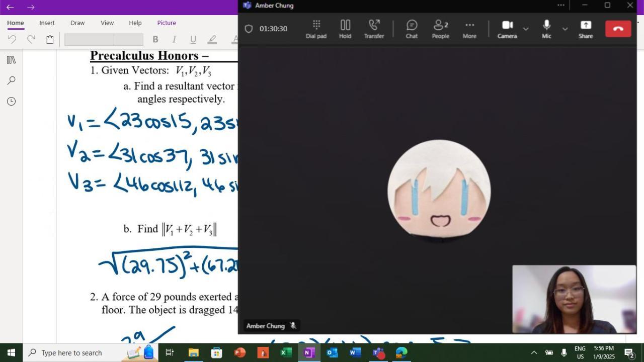The image size is (644, 362).
Task: Open the call Transfer option
Action: pyautogui.click(x=374, y=29)
